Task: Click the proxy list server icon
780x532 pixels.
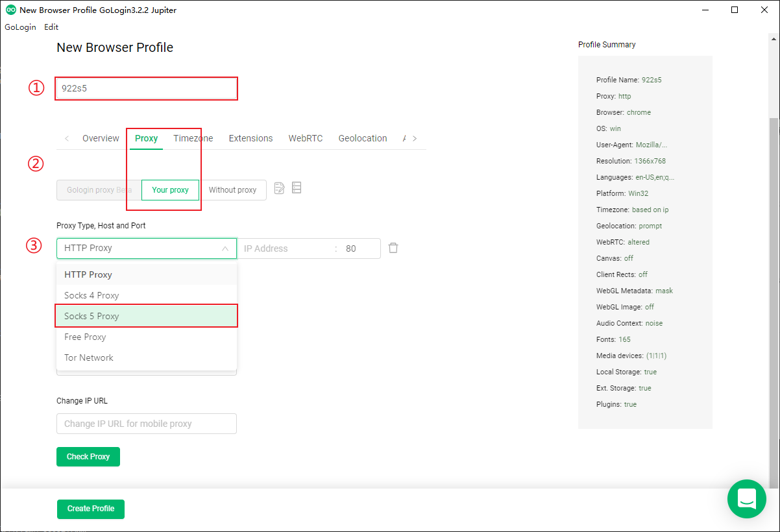Action: click(297, 188)
